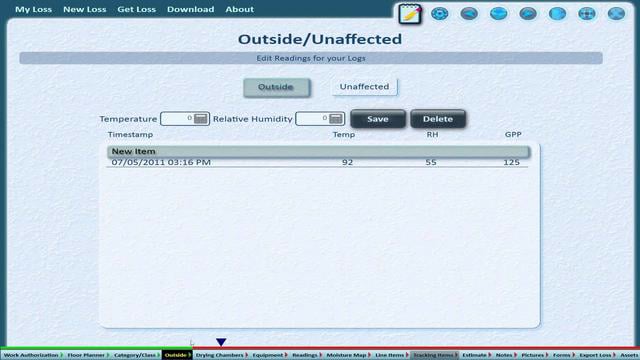Select Get Loss in the top menu
640x360 pixels.
136,9
